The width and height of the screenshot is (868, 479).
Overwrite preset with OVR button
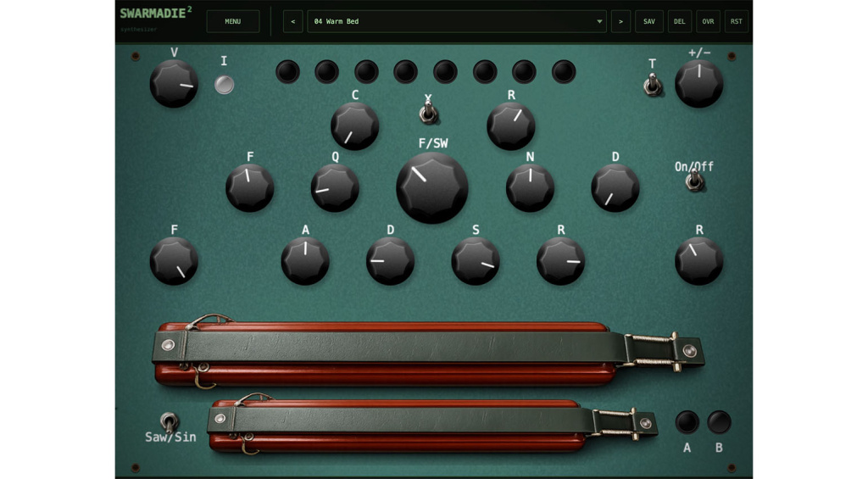[x=708, y=21]
